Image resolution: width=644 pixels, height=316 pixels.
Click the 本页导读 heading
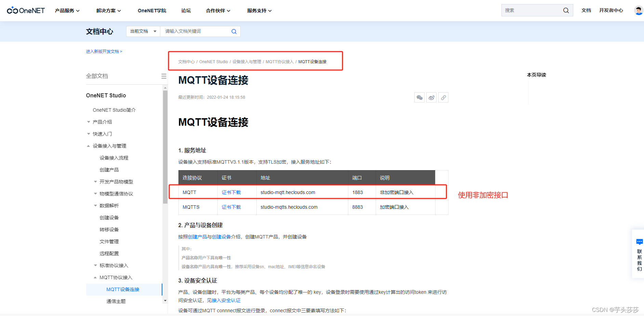click(536, 75)
